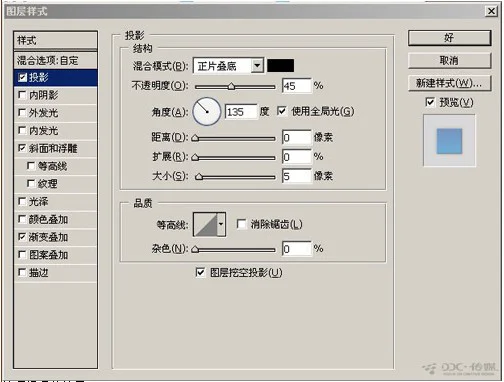
Task: Open the contour (等高线) thumbnail picker
Action: (205, 224)
